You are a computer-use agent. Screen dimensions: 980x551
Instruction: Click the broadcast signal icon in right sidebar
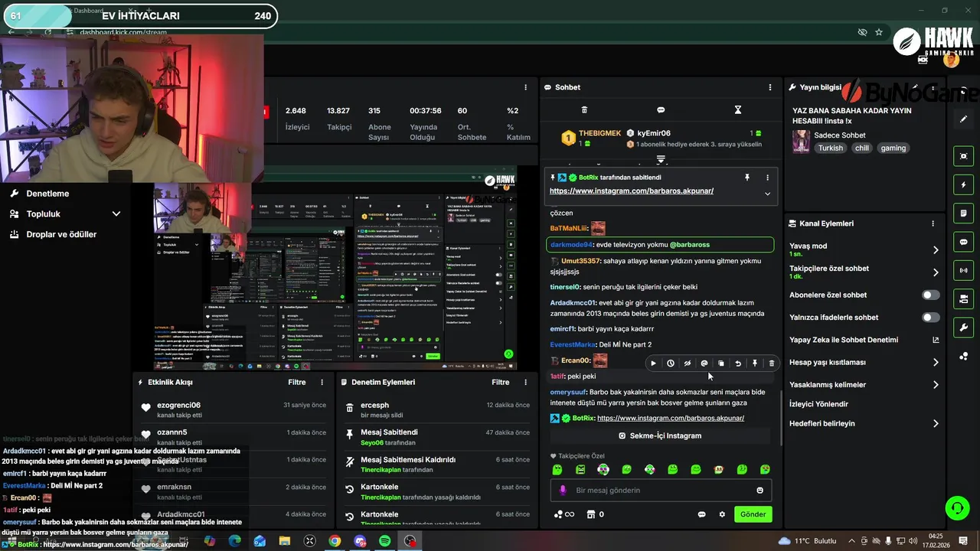click(x=964, y=270)
